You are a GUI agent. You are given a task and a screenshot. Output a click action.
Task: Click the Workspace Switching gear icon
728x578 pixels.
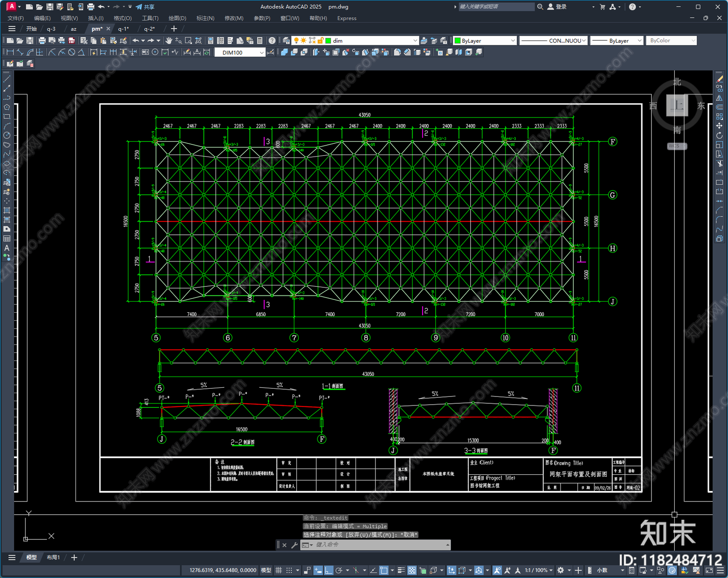point(561,570)
